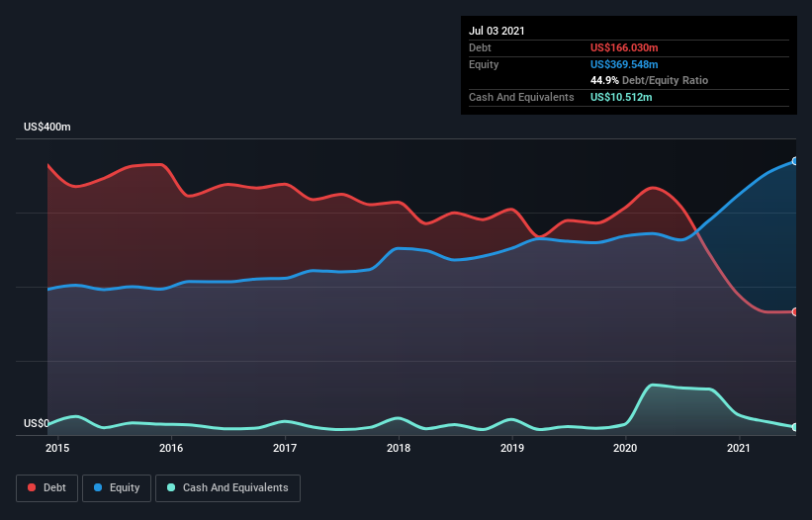Select the teal Cash endpoint marker
The width and height of the screenshot is (812, 520).
pyautogui.click(x=795, y=427)
